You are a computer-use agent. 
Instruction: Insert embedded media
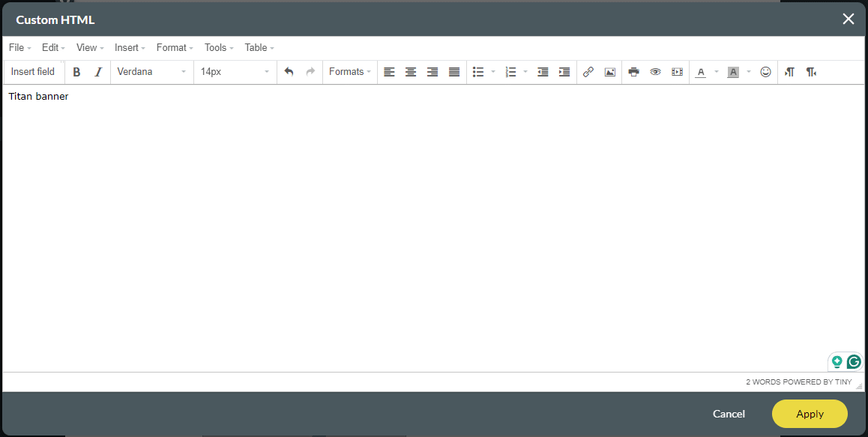(677, 72)
